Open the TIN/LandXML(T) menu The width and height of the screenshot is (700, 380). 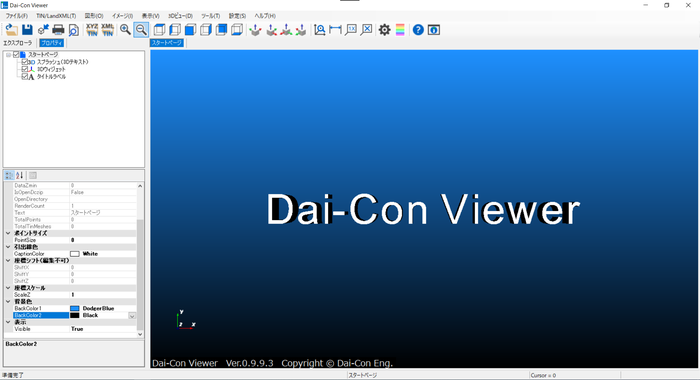point(56,16)
